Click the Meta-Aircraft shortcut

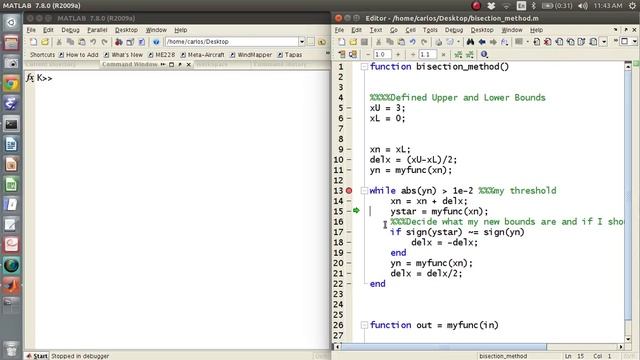202,54
